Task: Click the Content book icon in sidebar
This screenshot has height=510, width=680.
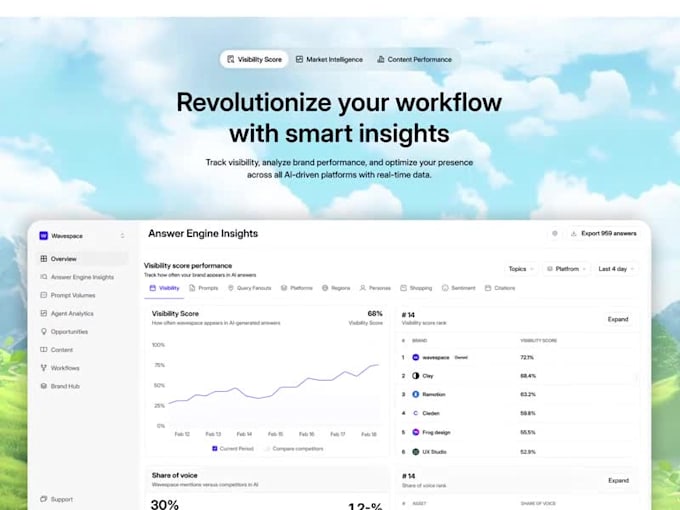Action: click(43, 350)
